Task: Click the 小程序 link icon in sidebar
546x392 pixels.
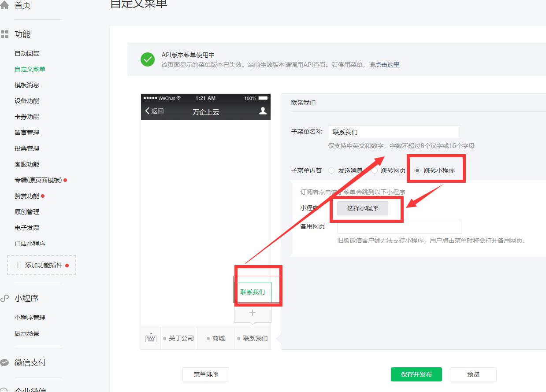Action: click(x=4, y=299)
